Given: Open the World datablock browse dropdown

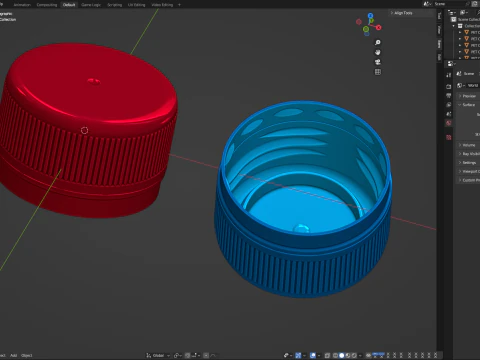Looking at the screenshot, I should [x=461, y=85].
